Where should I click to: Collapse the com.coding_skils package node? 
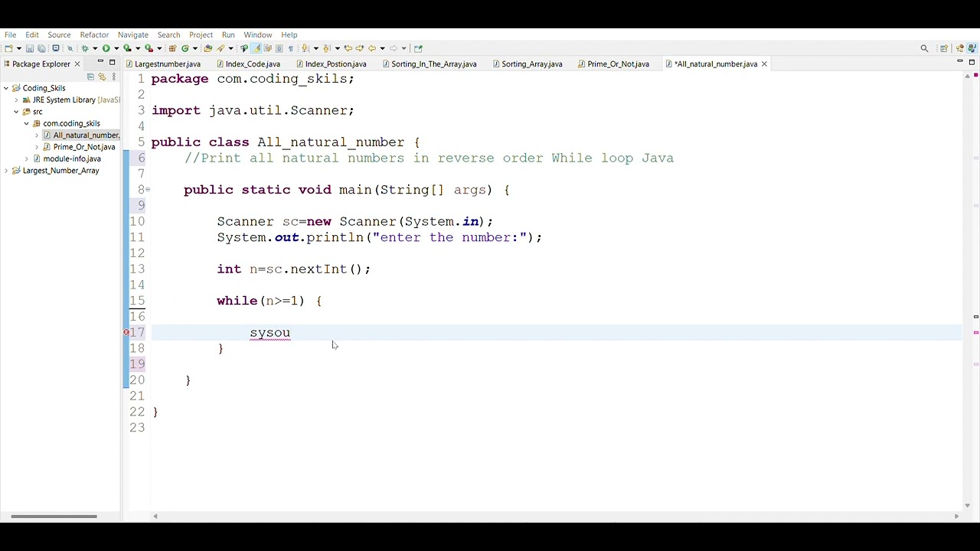(26, 123)
